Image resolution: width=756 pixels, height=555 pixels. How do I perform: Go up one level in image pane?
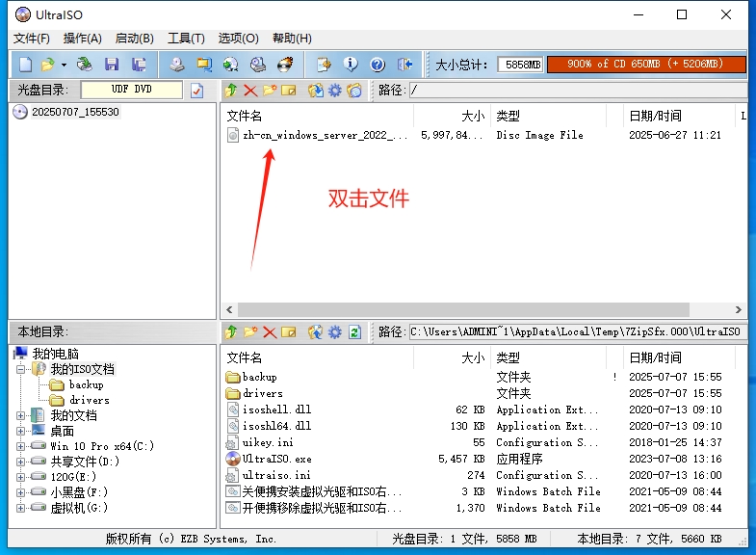[231, 91]
